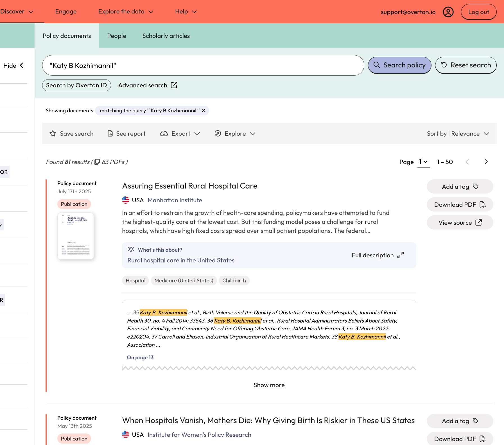Click the Childbirth topic tag

[234, 280]
